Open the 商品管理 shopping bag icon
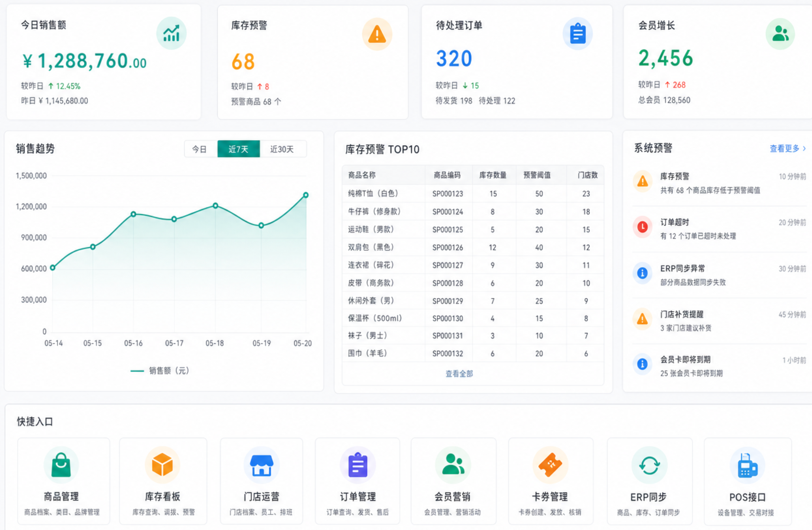Screen dimensions: 812x530 click(x=61, y=465)
